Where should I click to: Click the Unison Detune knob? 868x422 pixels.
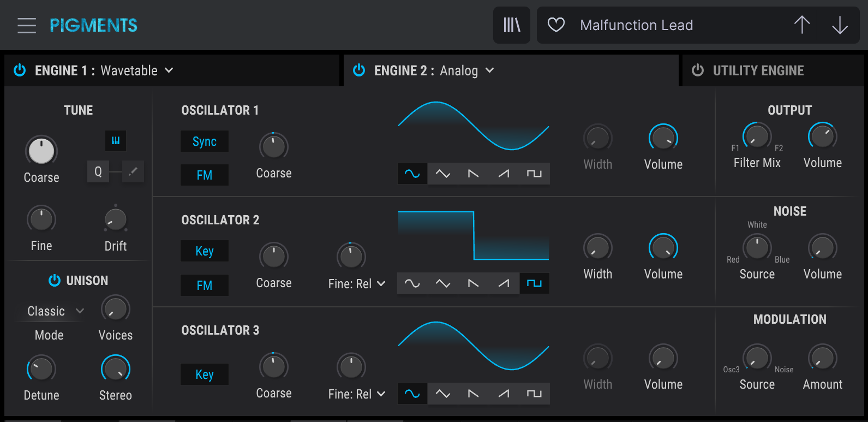[x=41, y=368]
